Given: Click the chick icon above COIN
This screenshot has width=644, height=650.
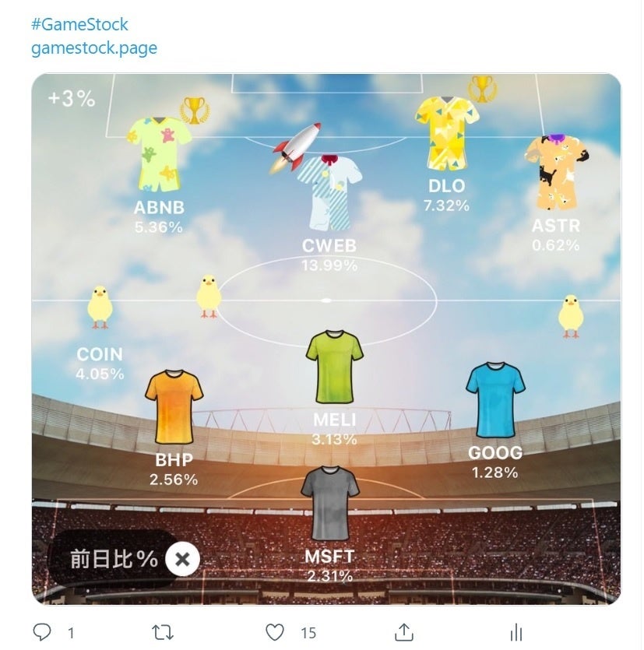Looking at the screenshot, I should tap(100, 306).
